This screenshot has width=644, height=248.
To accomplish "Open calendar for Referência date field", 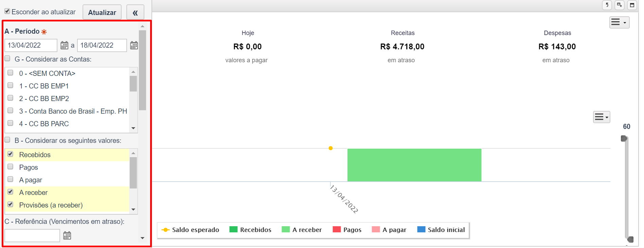I will (67, 235).
